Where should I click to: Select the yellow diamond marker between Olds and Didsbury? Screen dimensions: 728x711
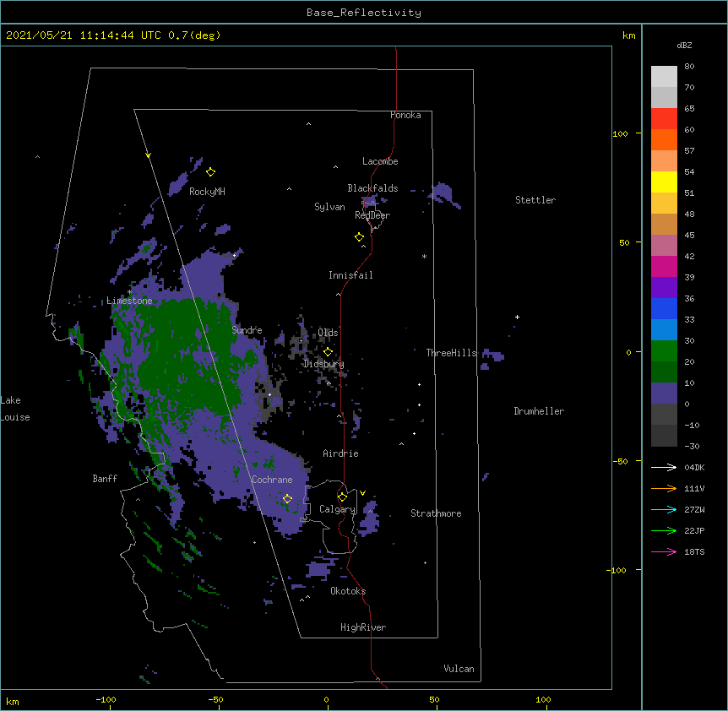[328, 352]
